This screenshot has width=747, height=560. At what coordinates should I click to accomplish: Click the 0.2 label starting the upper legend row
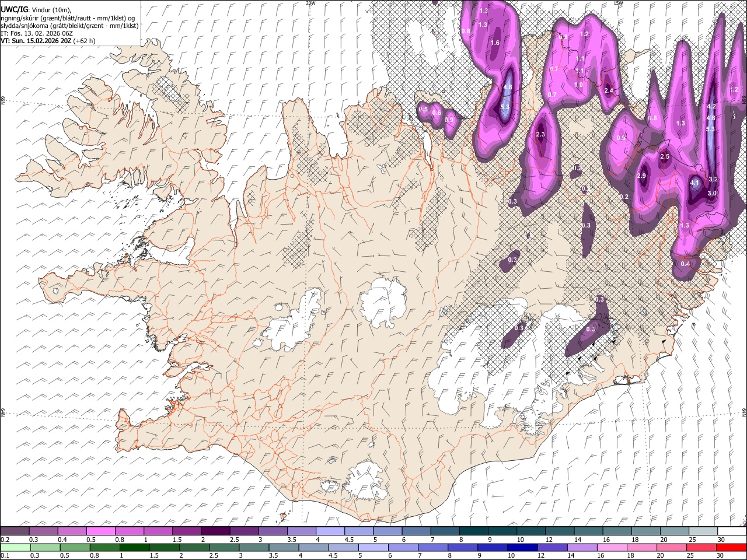[5, 540]
